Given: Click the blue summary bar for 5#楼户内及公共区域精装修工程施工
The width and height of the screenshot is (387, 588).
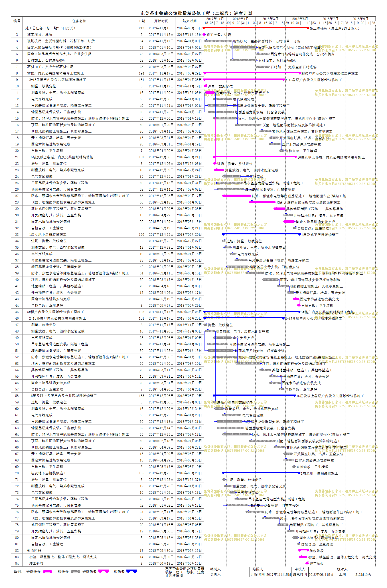Looking at the screenshot, I should point(252,312).
